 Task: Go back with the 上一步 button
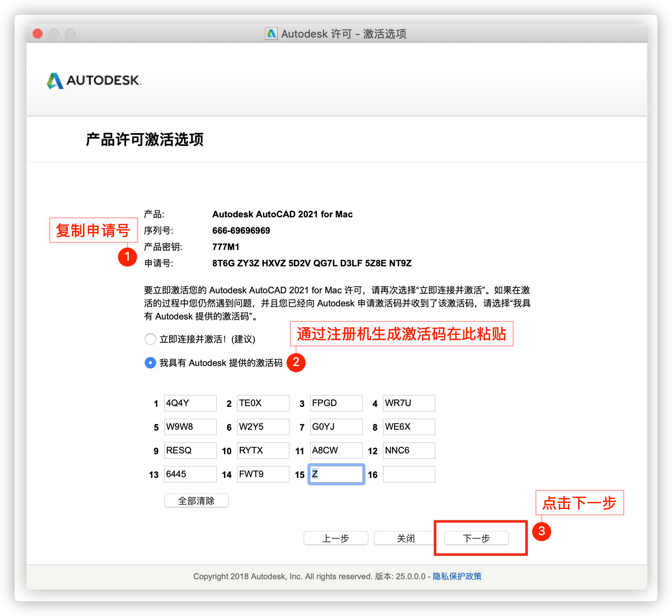point(336,538)
